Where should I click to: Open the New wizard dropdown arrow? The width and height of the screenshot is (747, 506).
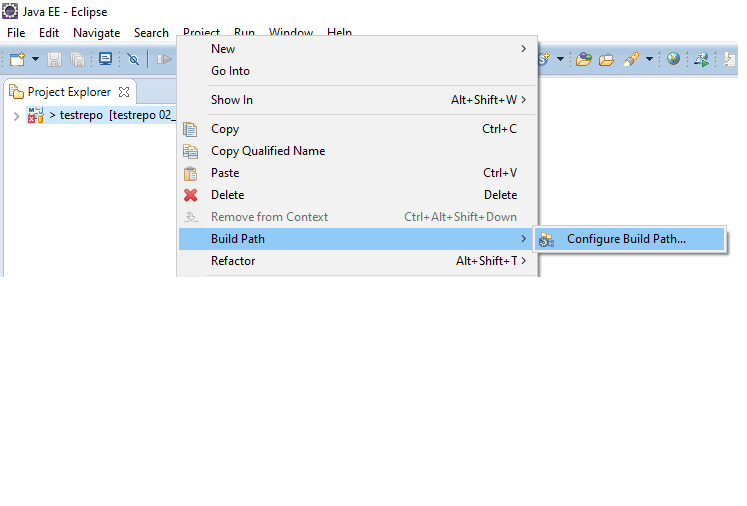click(x=35, y=59)
